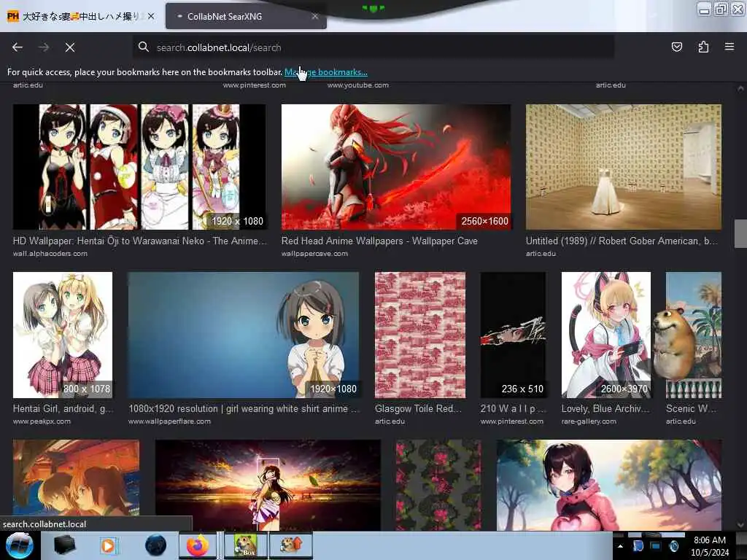Viewport: 747px width, 560px height.
Task: Click the forward navigation arrow
Action: tap(44, 47)
